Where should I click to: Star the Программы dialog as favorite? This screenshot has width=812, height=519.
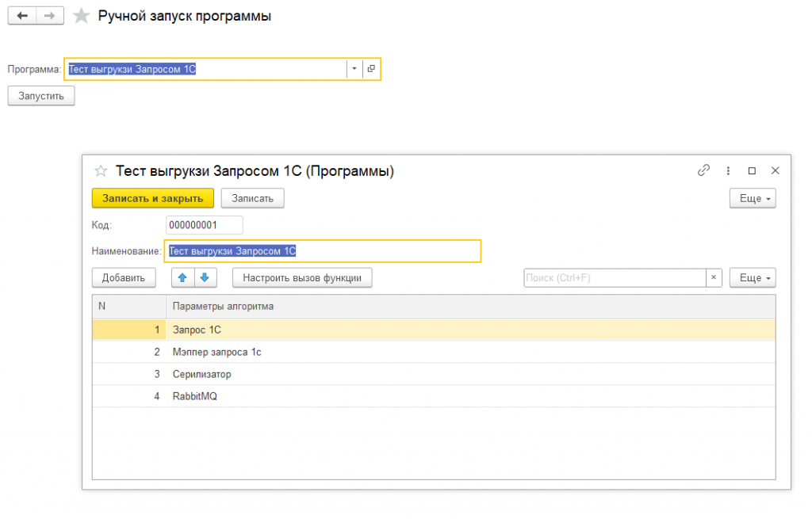(101, 170)
